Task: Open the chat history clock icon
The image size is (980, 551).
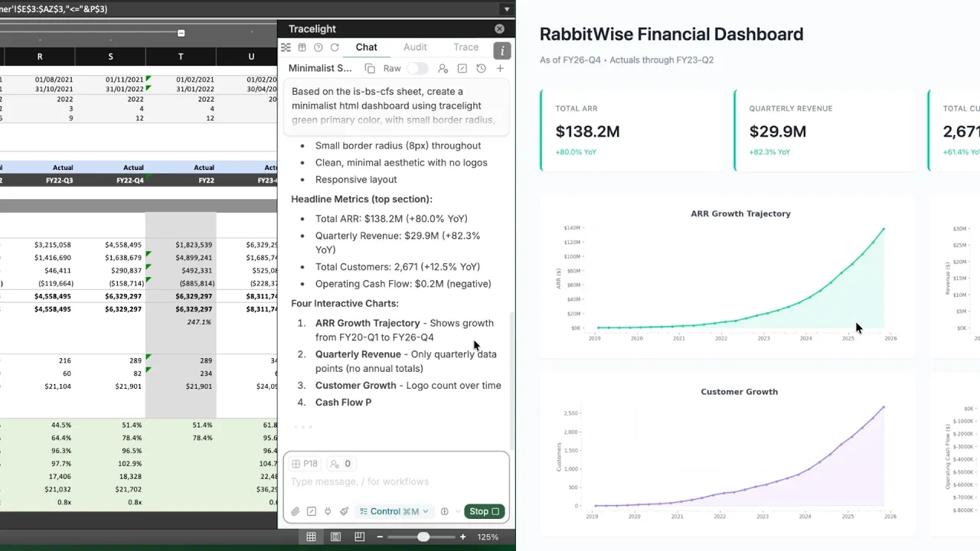Action: tap(481, 69)
